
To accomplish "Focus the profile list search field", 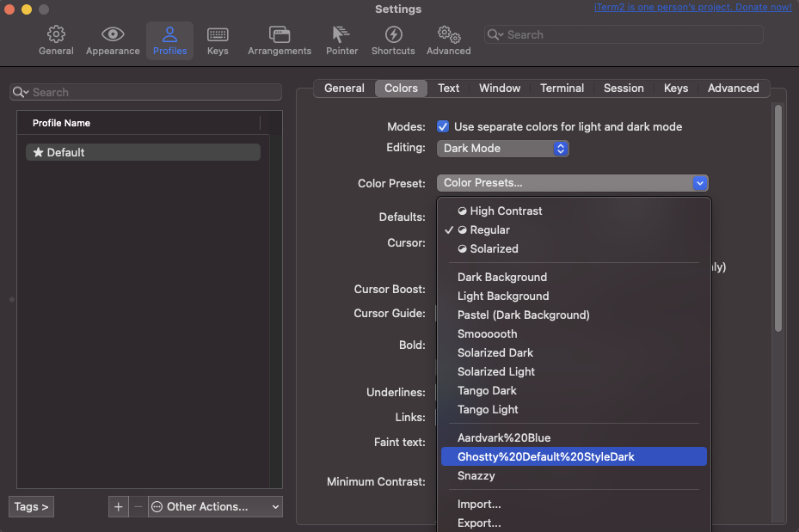I will [x=145, y=92].
